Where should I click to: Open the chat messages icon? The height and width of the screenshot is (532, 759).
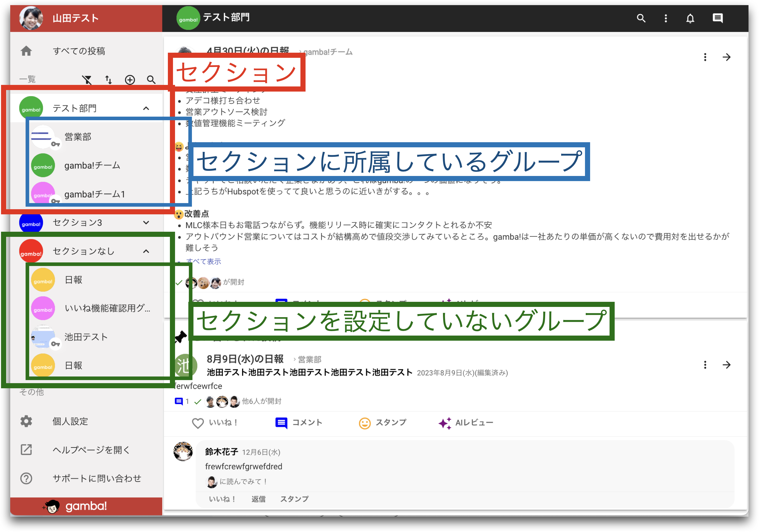click(717, 18)
